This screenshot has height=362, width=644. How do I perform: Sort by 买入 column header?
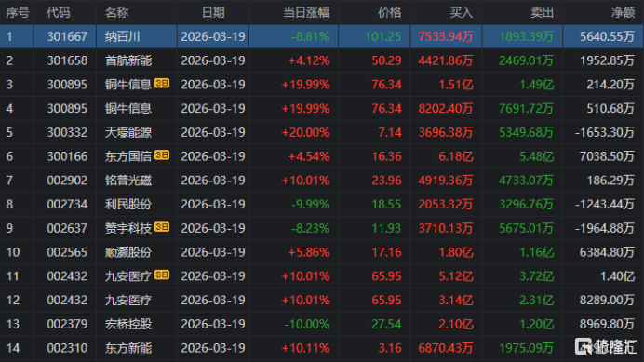(x=462, y=12)
